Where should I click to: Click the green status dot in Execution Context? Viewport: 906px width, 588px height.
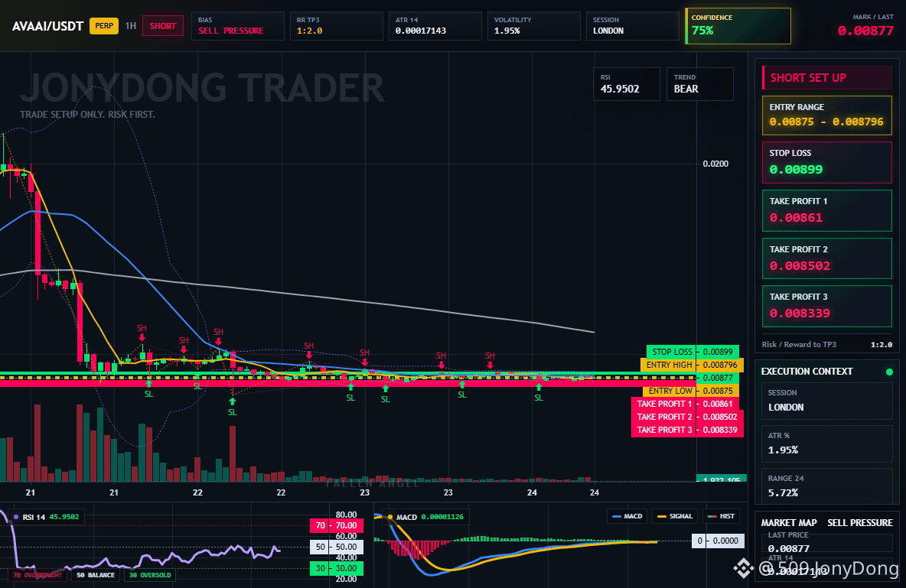tap(889, 372)
